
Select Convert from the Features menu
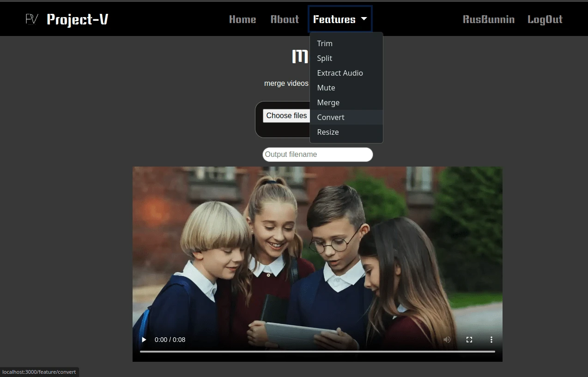(346, 117)
